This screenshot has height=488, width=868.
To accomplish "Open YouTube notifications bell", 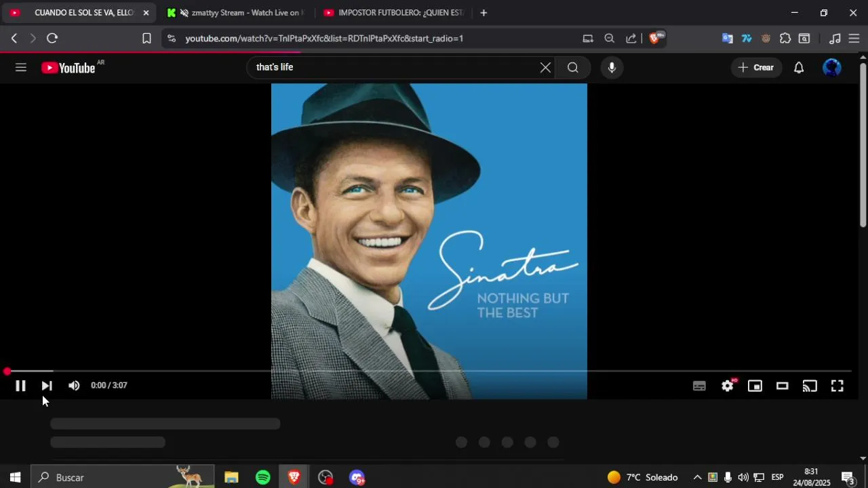I will coord(799,67).
